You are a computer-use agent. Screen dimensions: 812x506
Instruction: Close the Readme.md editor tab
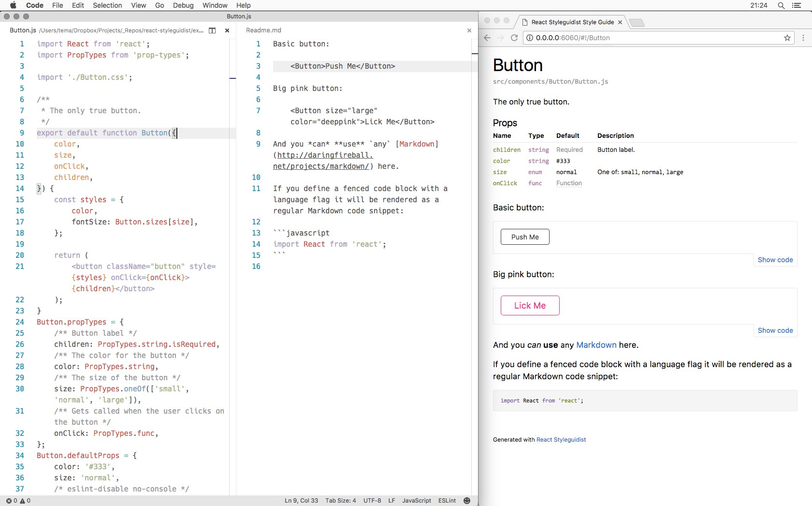(469, 30)
